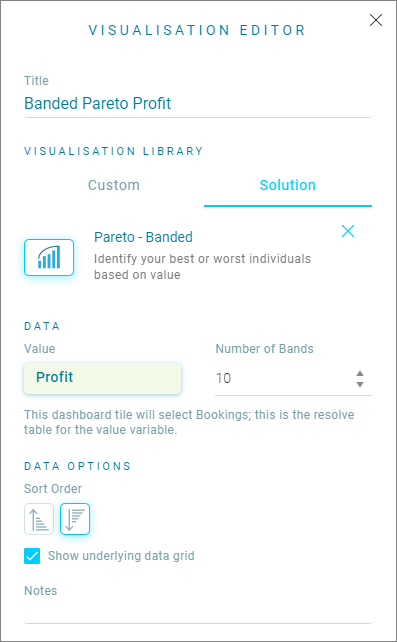
Task: Close the Visualisation Editor panel
Action: point(376,20)
